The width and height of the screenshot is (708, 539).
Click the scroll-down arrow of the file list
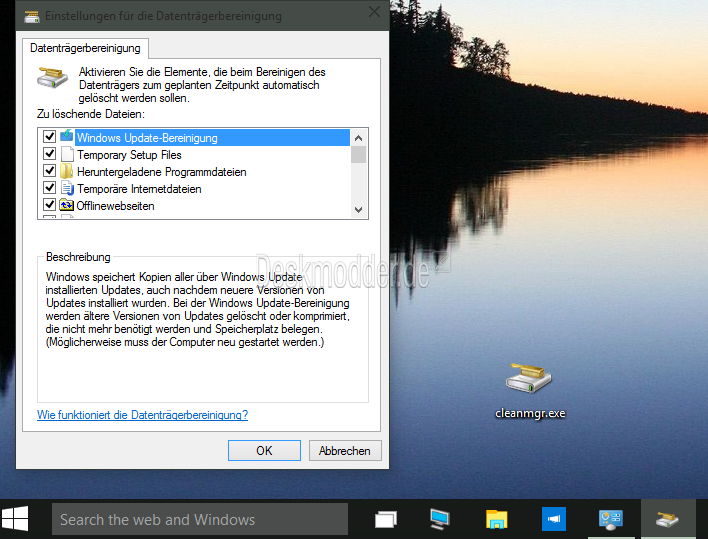tap(359, 209)
